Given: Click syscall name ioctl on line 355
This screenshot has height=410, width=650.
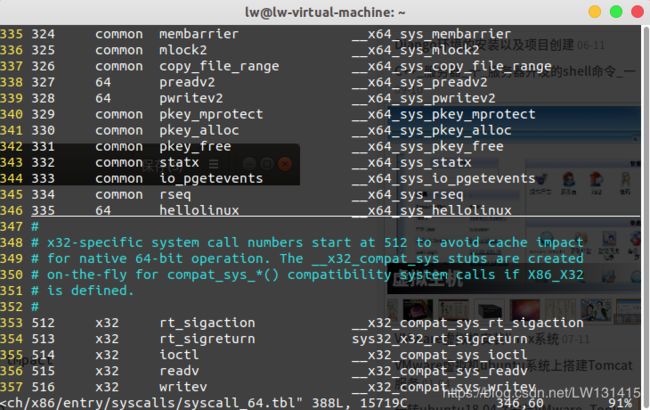Looking at the screenshot, I should (x=179, y=355).
